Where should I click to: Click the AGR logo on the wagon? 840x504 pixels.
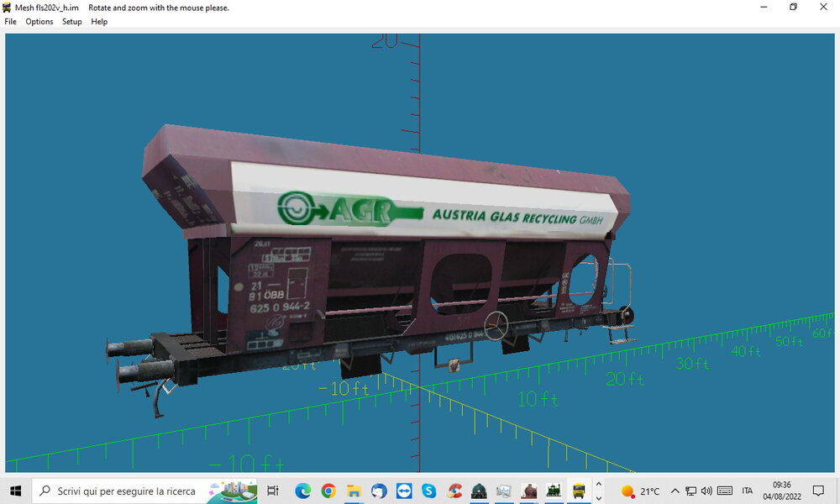(x=349, y=209)
